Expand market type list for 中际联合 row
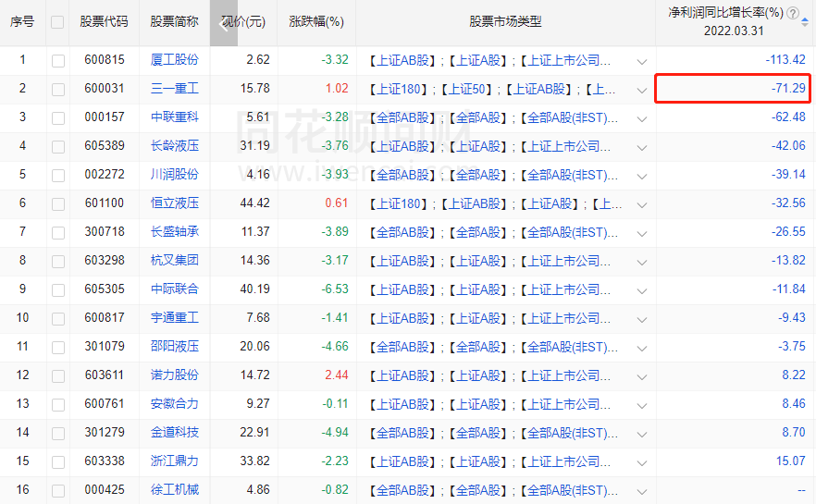 (x=642, y=290)
